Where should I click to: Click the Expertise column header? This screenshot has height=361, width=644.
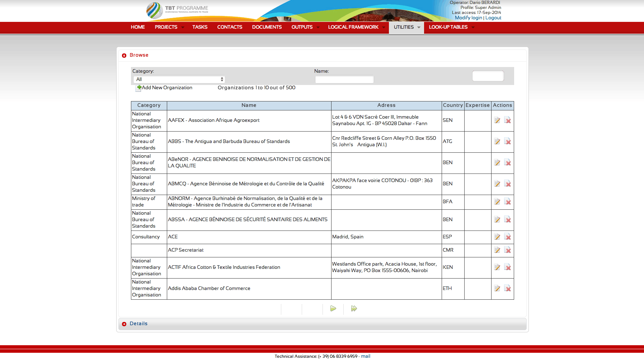click(478, 105)
